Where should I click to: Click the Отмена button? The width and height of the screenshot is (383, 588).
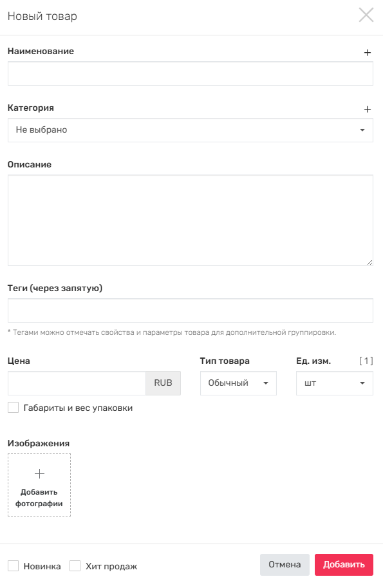[285, 565]
